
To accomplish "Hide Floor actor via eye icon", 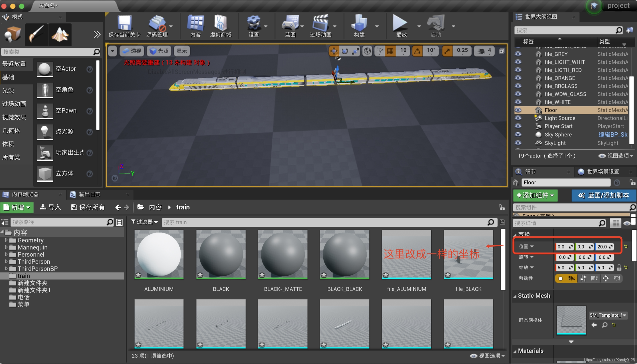I will tap(518, 110).
